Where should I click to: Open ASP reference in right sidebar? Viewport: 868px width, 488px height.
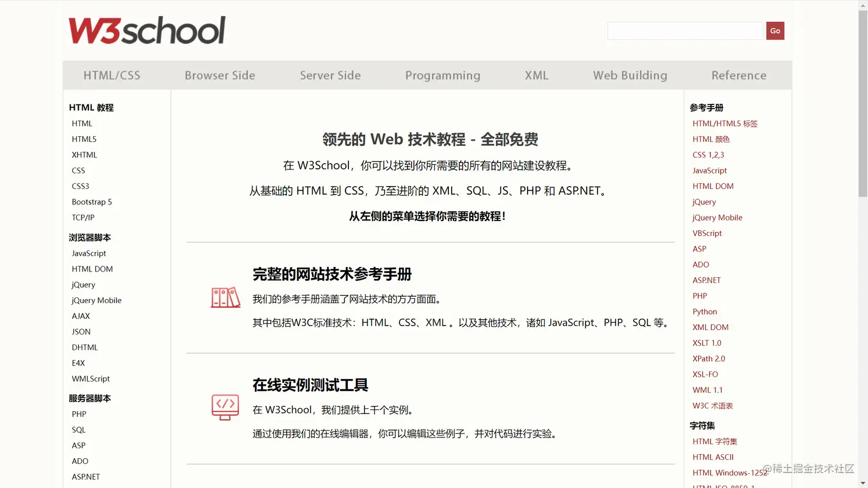[699, 249]
